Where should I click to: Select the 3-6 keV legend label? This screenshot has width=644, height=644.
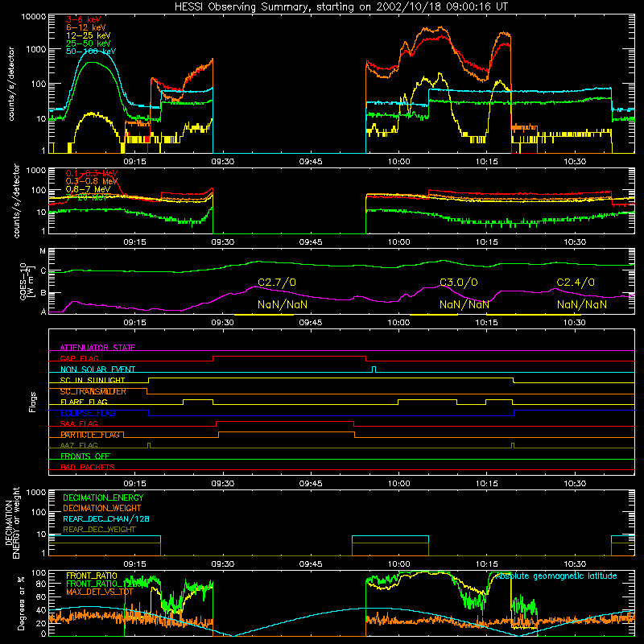pos(84,19)
